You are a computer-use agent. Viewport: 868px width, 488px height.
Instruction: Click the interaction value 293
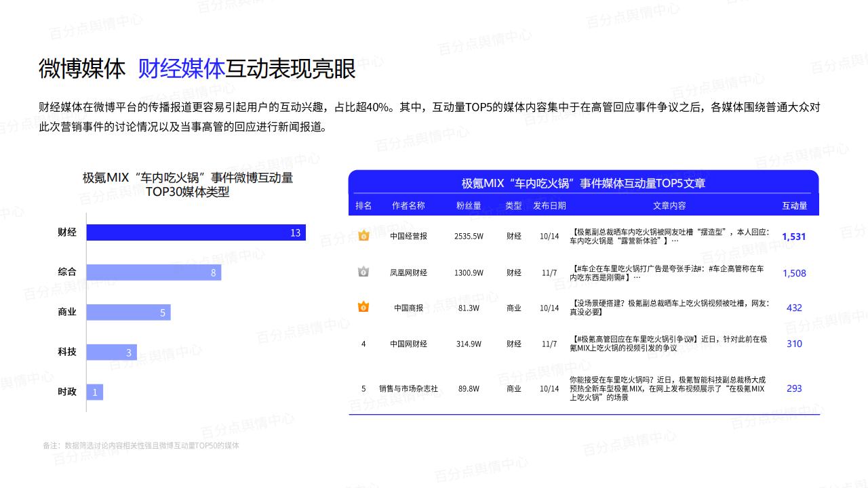[794, 388]
